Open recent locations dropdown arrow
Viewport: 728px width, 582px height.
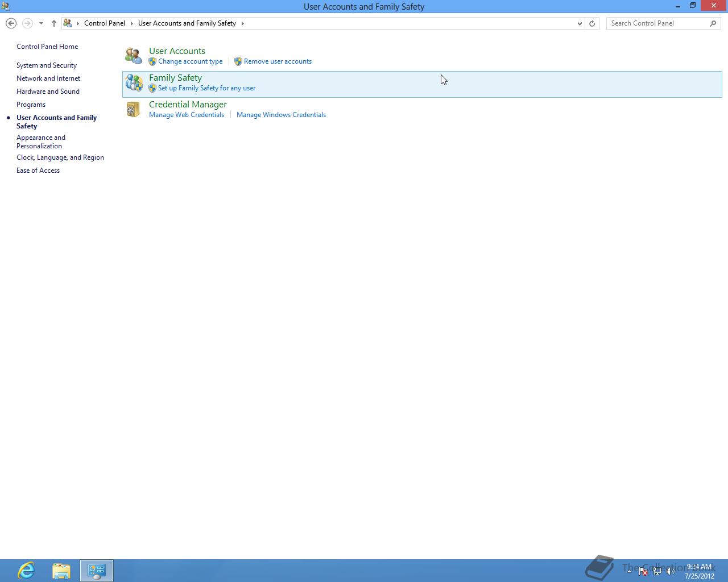click(41, 23)
